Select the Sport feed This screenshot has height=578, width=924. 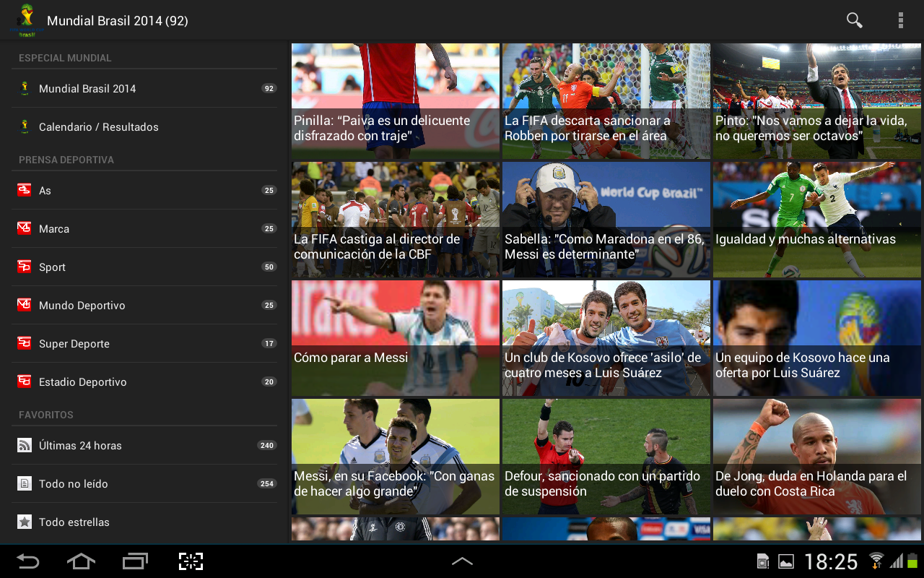click(x=144, y=267)
